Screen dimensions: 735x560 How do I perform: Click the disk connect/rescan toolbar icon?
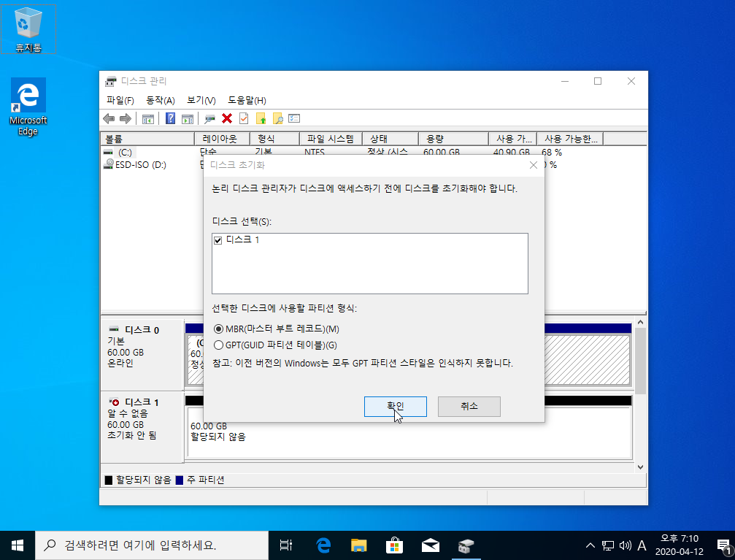point(209,119)
